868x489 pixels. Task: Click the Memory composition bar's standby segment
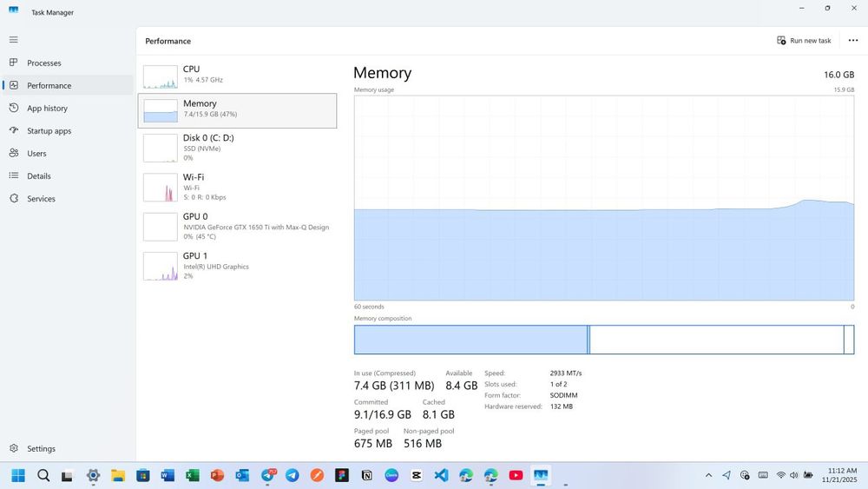tap(717, 340)
